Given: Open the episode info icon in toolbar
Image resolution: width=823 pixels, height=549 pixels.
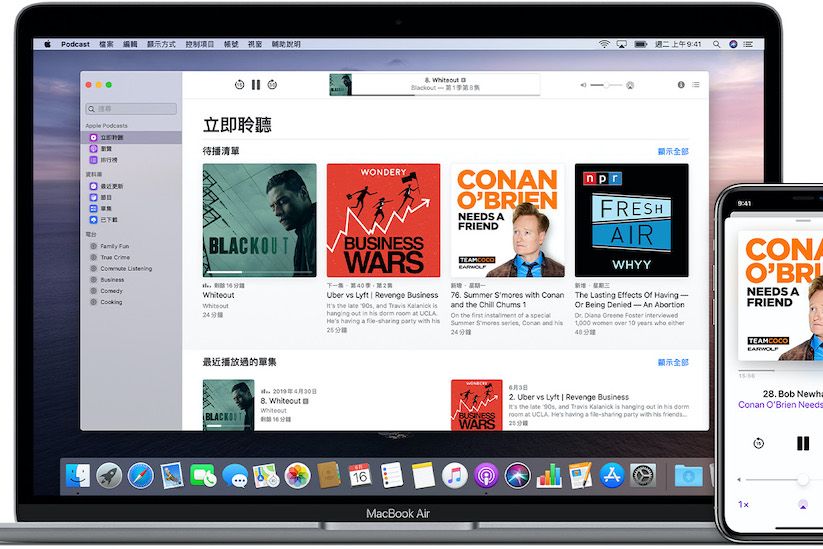Looking at the screenshot, I should point(681,85).
